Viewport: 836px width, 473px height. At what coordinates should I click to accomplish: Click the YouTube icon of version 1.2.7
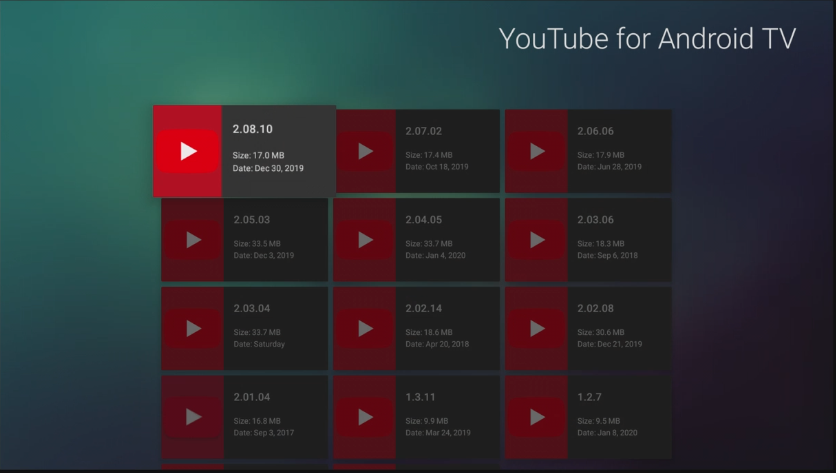click(536, 416)
